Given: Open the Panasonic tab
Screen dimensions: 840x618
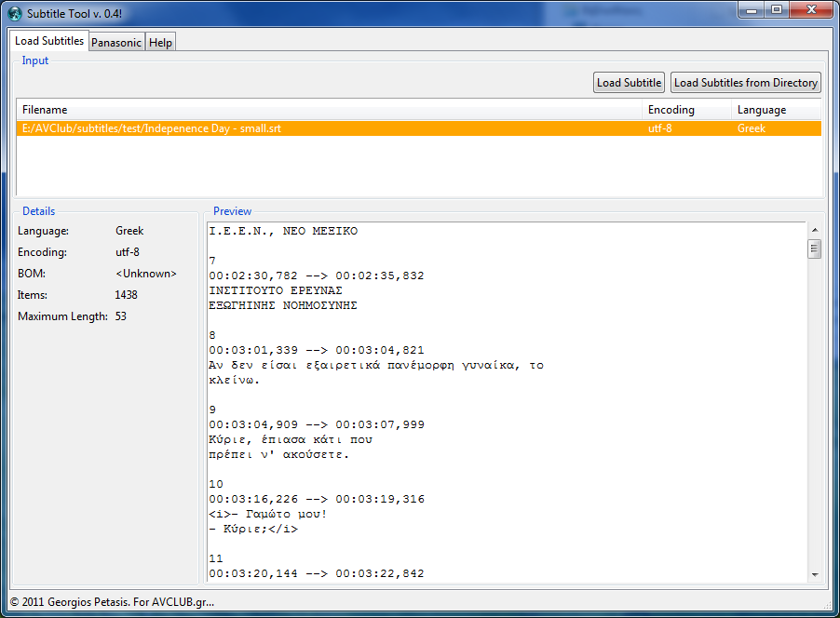Looking at the screenshot, I should pos(116,42).
